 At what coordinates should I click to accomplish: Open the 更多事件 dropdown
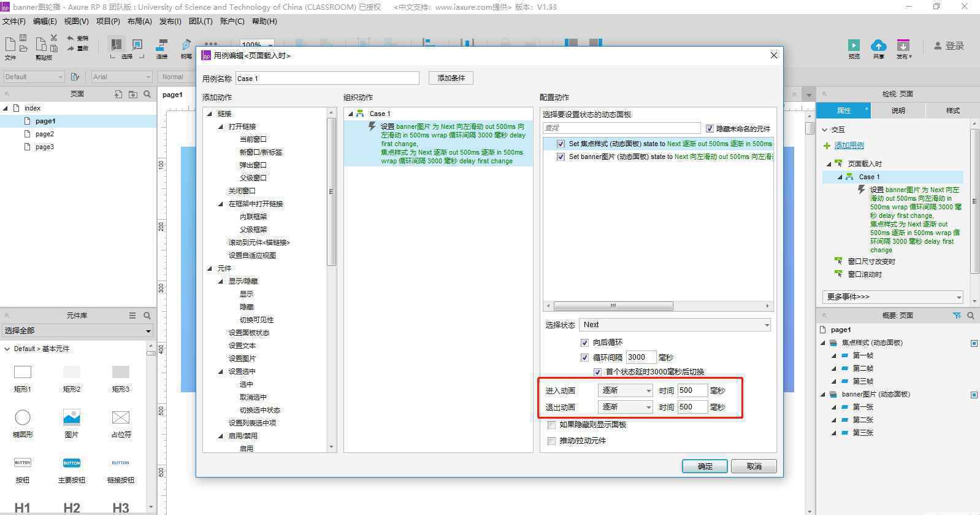[x=892, y=297]
